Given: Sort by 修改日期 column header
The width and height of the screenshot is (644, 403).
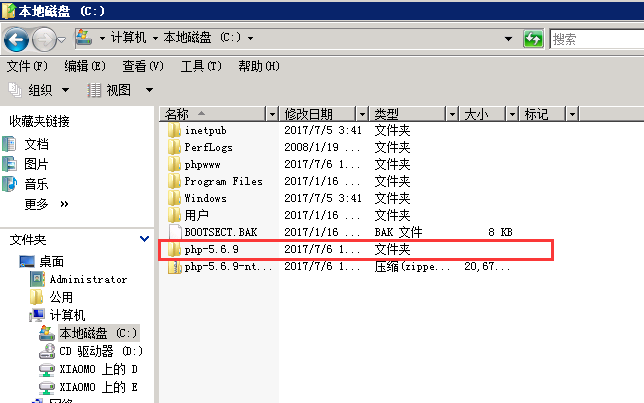Looking at the screenshot, I should pos(317,114).
